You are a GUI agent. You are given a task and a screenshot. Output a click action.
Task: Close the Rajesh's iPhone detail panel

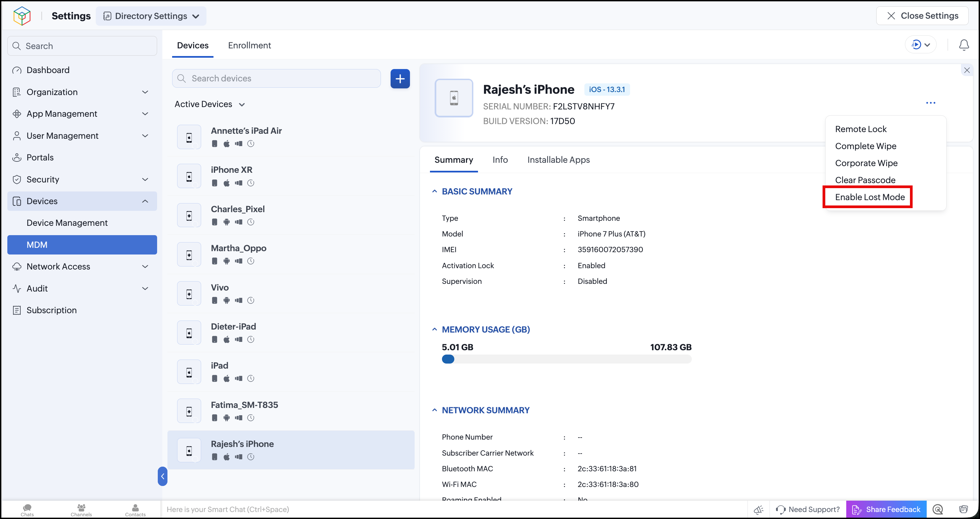[967, 70]
